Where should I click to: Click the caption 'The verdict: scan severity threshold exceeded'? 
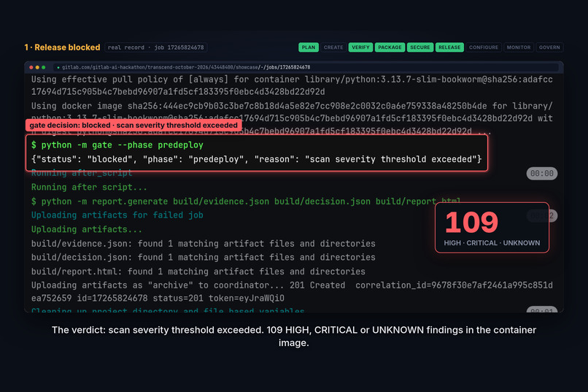[x=294, y=336]
